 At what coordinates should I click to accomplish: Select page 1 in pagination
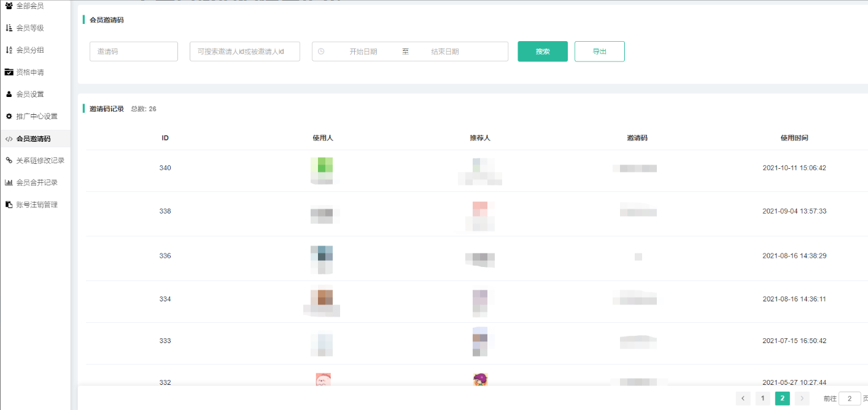pos(762,399)
